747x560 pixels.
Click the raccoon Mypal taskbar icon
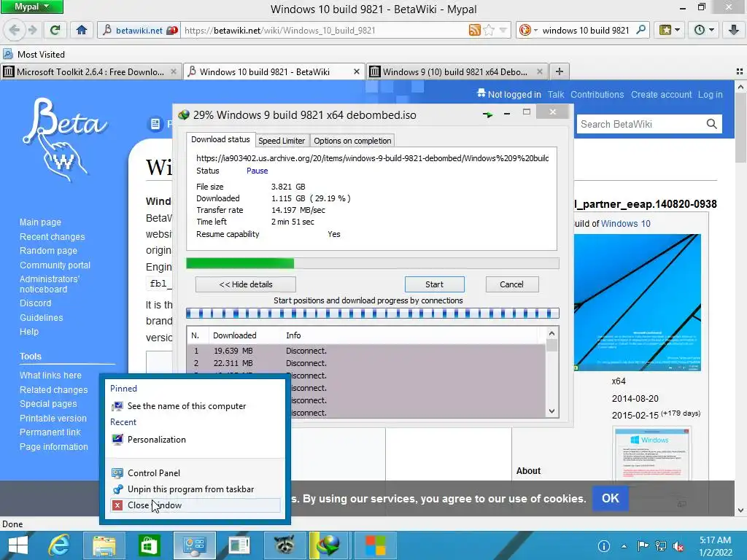[x=284, y=545]
